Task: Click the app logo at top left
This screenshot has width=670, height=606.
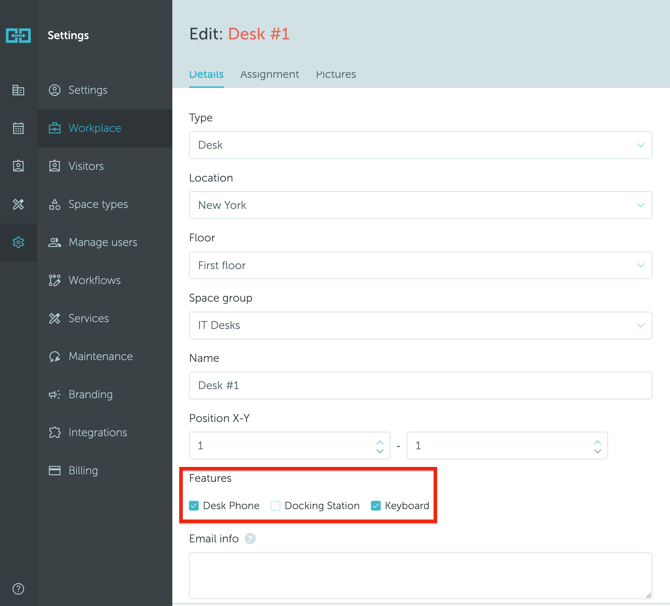Action: coord(18,35)
